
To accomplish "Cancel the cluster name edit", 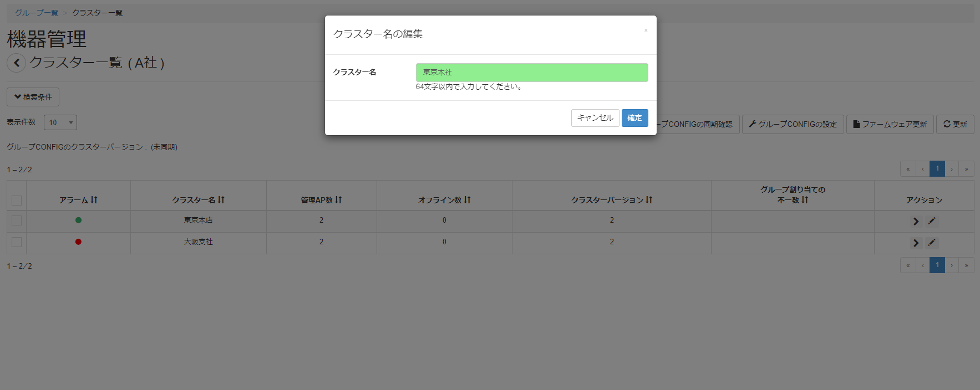I will (595, 118).
